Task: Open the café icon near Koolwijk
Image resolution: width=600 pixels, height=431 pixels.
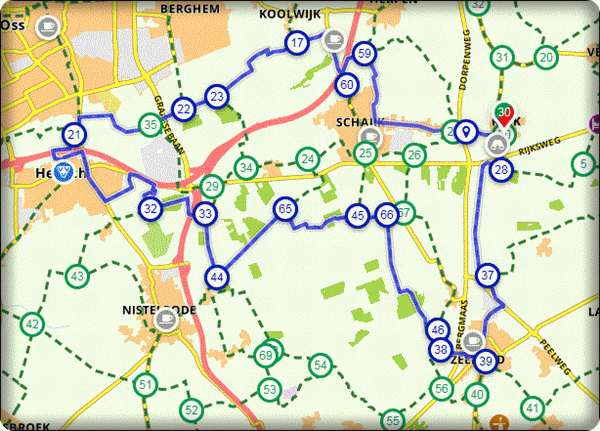Action: click(331, 38)
